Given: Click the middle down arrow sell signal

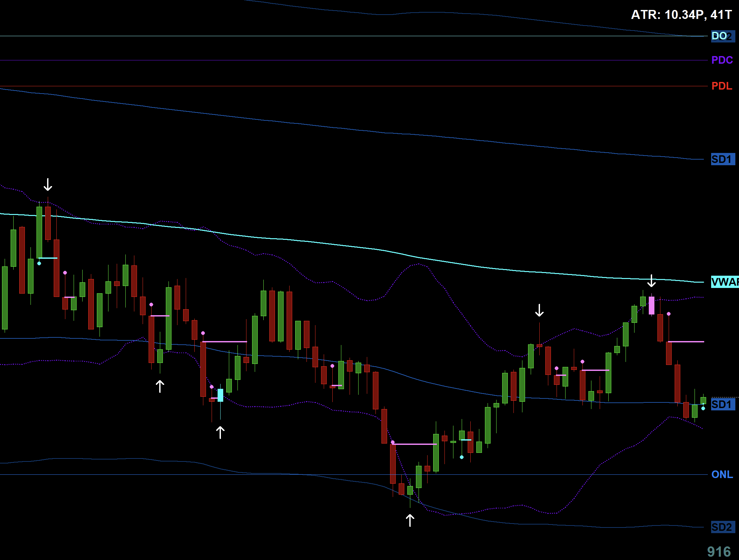Looking at the screenshot, I should tap(539, 310).
